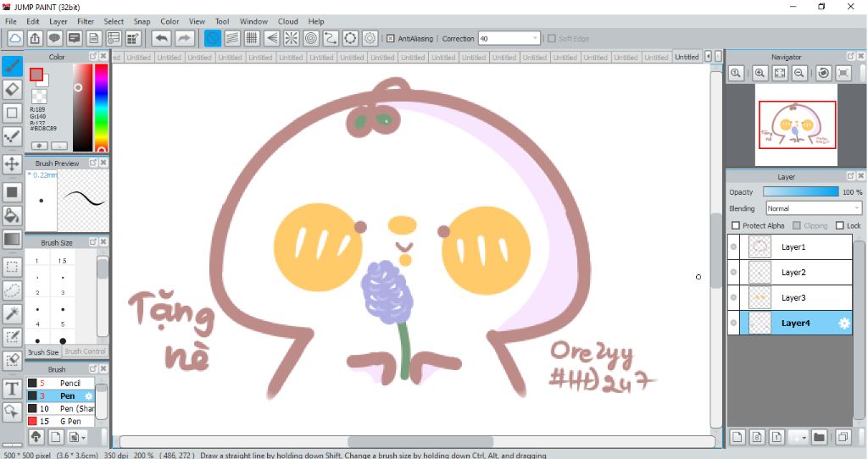
Task: Open the Layer menu
Action: [58, 21]
